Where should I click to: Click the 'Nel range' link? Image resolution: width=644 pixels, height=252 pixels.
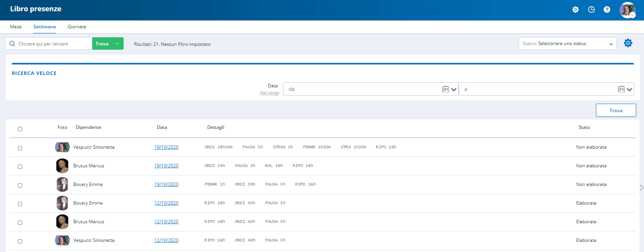tap(269, 93)
